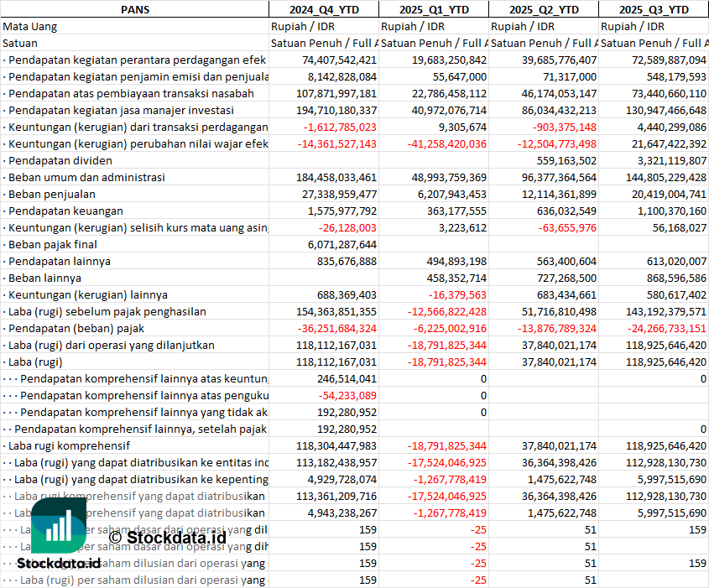Image resolution: width=709 pixels, height=588 pixels.
Task: Click the Stockdata.id bar chart logo
Action: [x=59, y=528]
